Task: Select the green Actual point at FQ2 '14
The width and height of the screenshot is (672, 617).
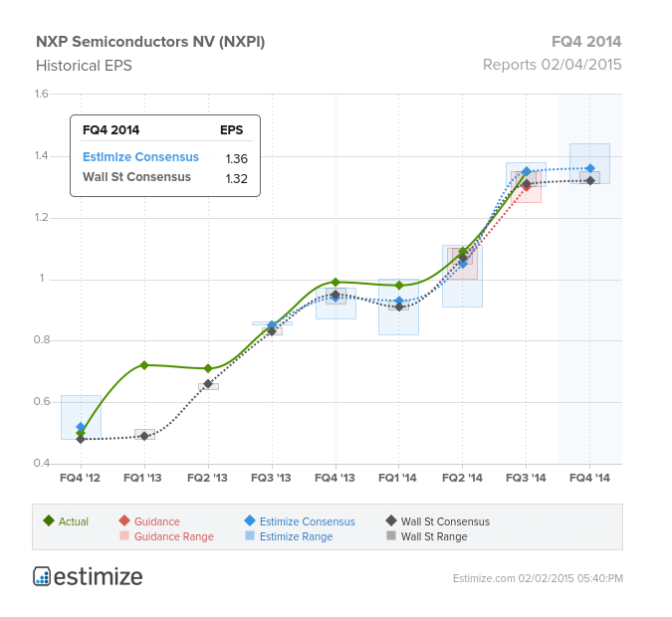Action: click(x=463, y=251)
